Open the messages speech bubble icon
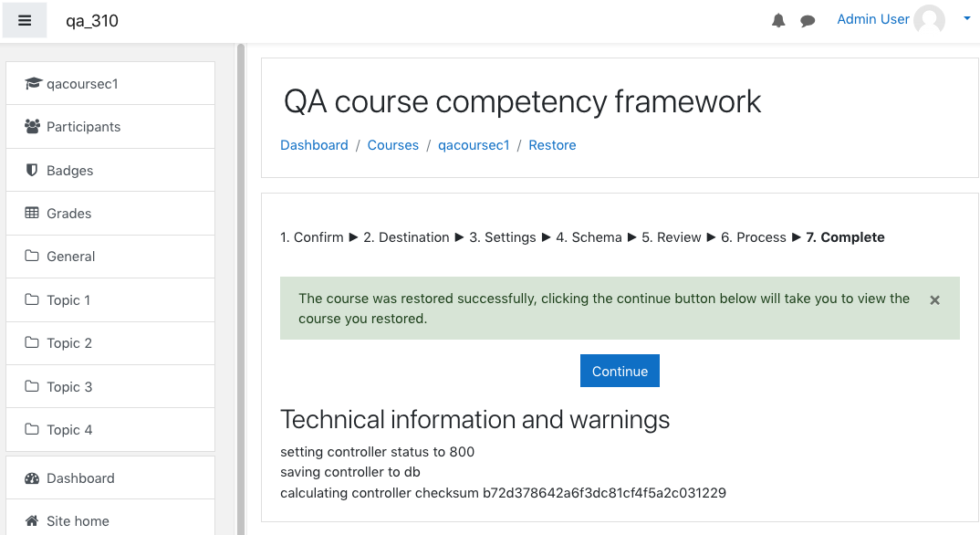980x535 pixels. tap(808, 21)
